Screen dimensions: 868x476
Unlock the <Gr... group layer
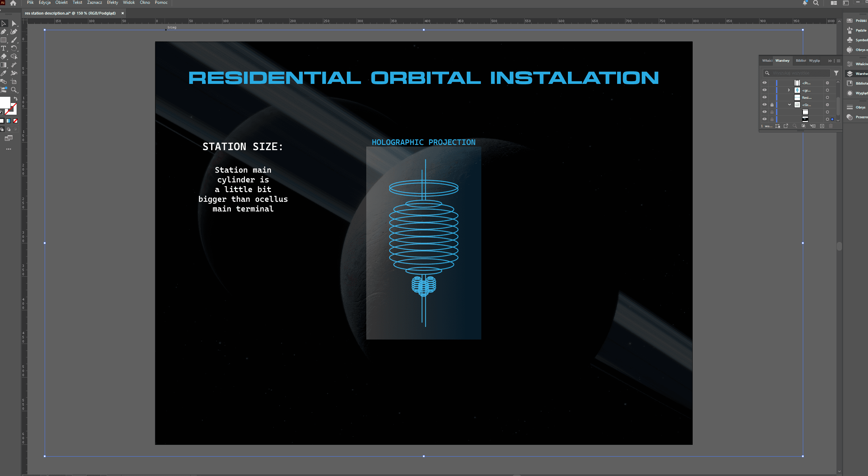(x=772, y=105)
